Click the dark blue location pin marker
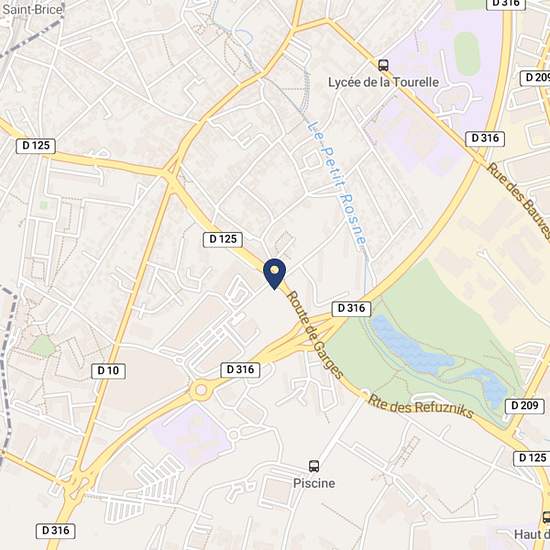 (274, 274)
